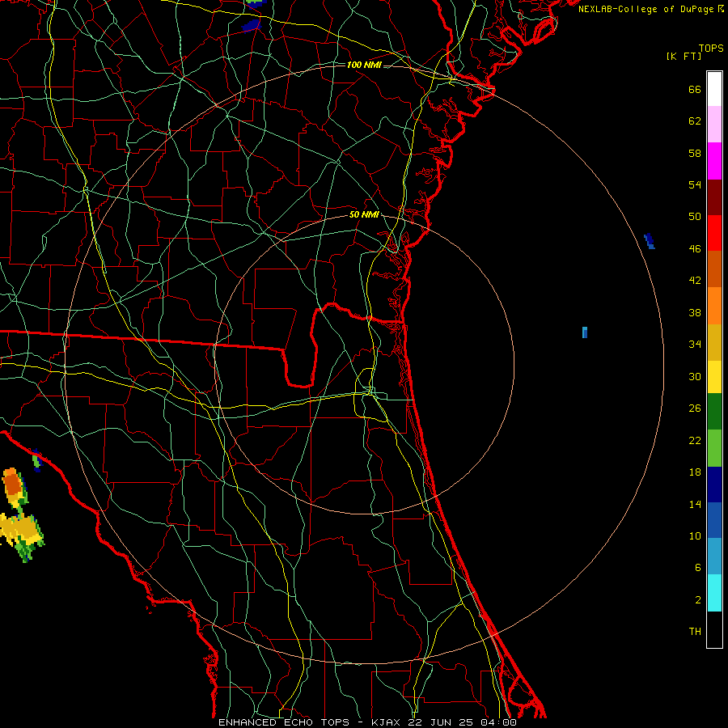Viewport: 728px width, 728px height.
Task: Click the "18" legend value
Action: click(x=695, y=472)
